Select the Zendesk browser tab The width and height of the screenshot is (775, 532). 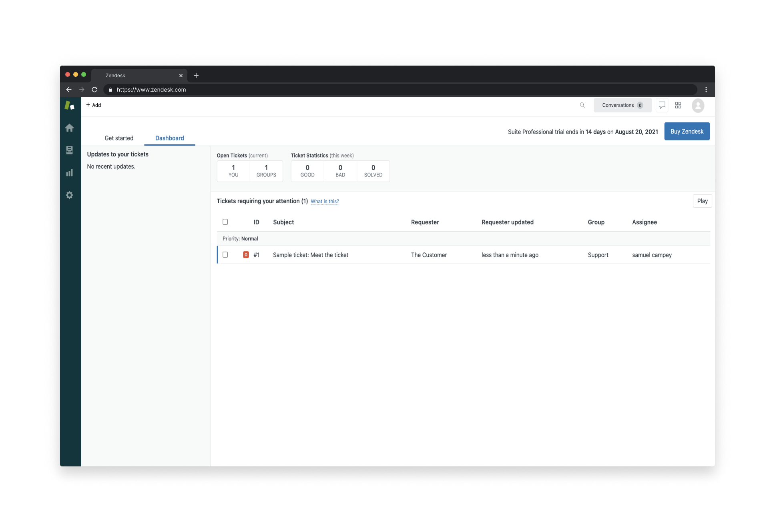139,76
